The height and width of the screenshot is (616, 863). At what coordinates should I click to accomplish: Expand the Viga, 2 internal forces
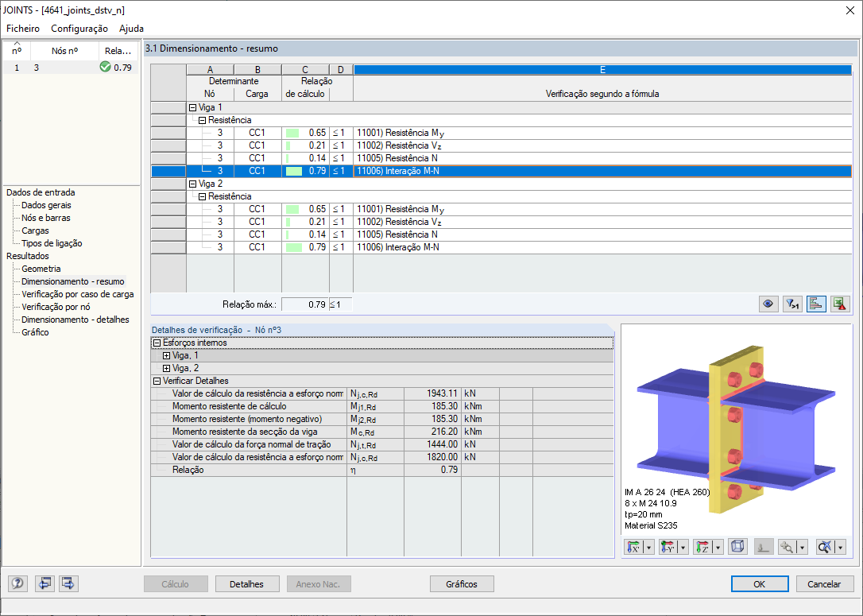click(x=166, y=368)
